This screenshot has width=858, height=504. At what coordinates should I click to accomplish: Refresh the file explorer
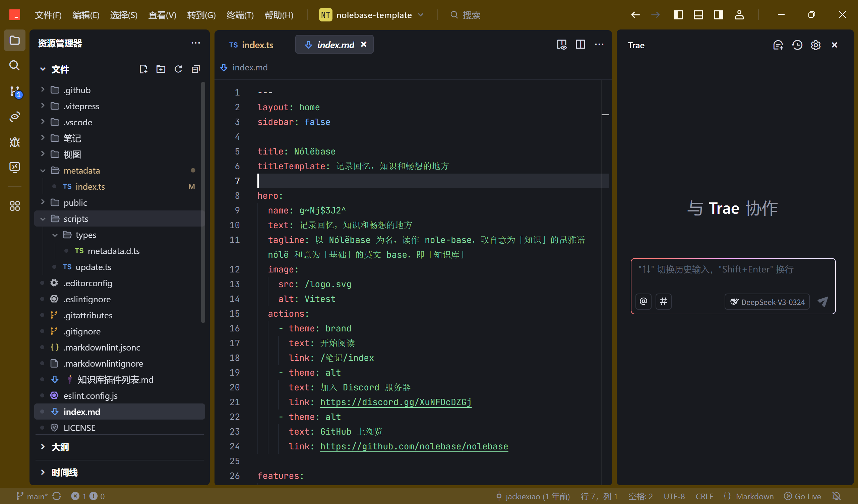pyautogui.click(x=178, y=69)
